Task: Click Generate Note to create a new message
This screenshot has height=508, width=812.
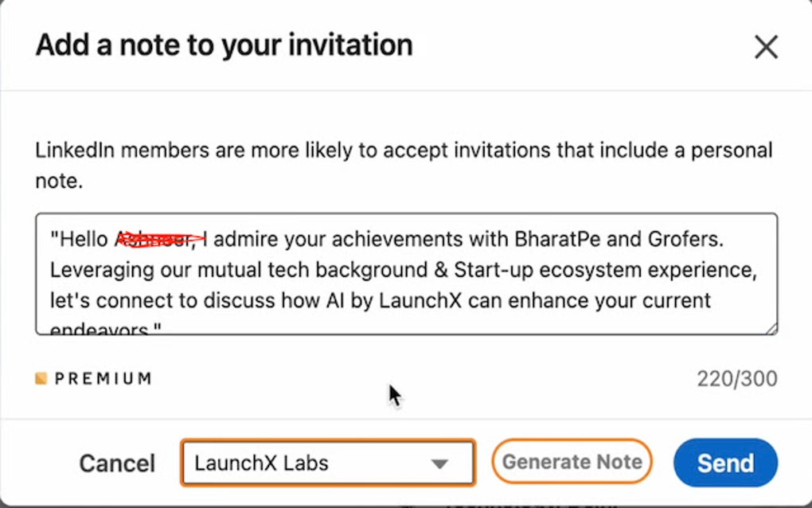Action: click(572, 461)
